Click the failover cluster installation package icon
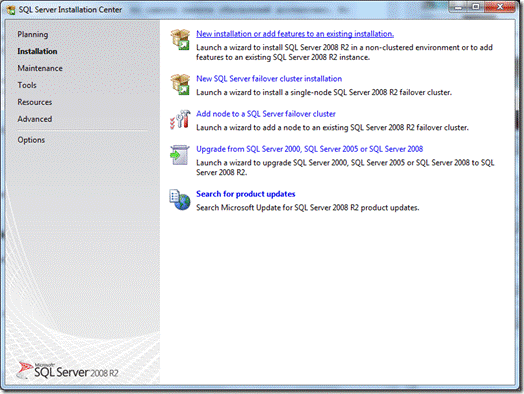This screenshot has height=394, width=524. tap(180, 84)
